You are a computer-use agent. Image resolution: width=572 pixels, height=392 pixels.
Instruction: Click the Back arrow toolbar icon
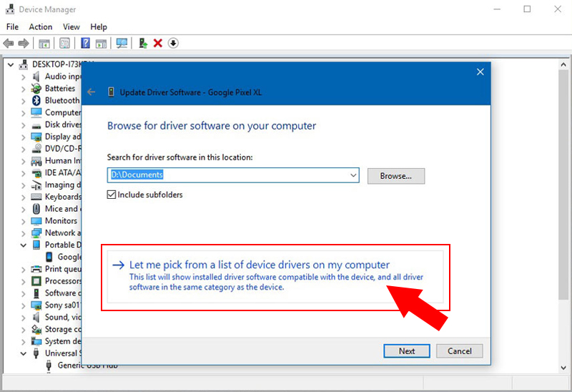coord(8,44)
